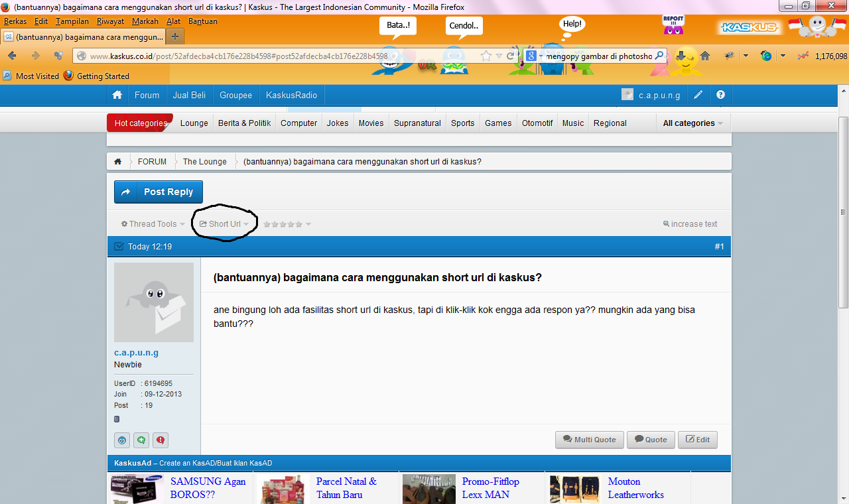Open the Berkas menu
This screenshot has height=504, width=849.
click(x=15, y=21)
